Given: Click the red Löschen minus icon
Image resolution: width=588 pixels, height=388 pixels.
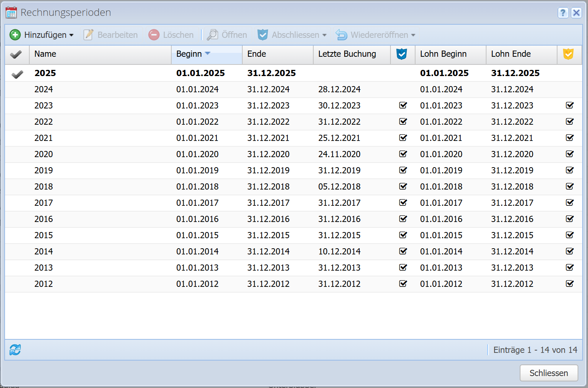Looking at the screenshot, I should point(154,35).
